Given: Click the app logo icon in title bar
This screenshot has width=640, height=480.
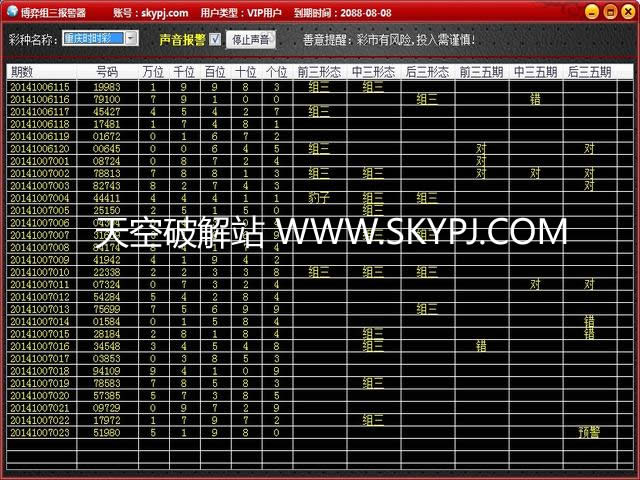Looking at the screenshot, I should coord(10,12).
